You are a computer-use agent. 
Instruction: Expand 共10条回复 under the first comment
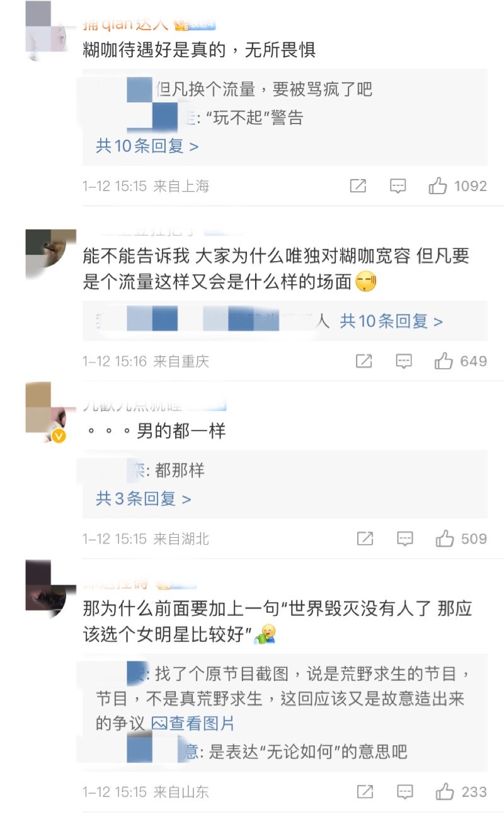tap(147, 146)
